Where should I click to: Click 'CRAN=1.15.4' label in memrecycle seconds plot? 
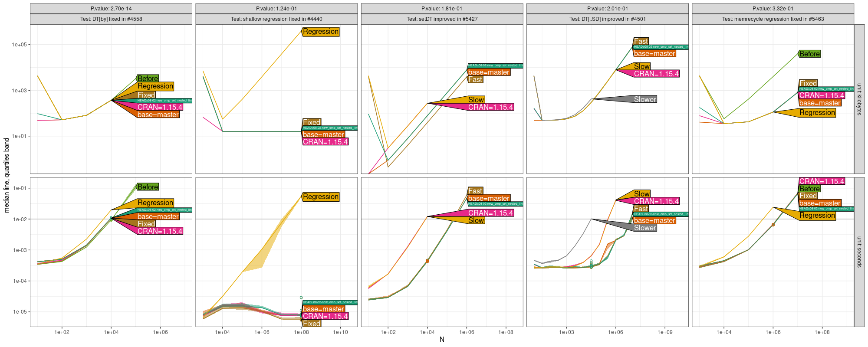[x=822, y=181]
